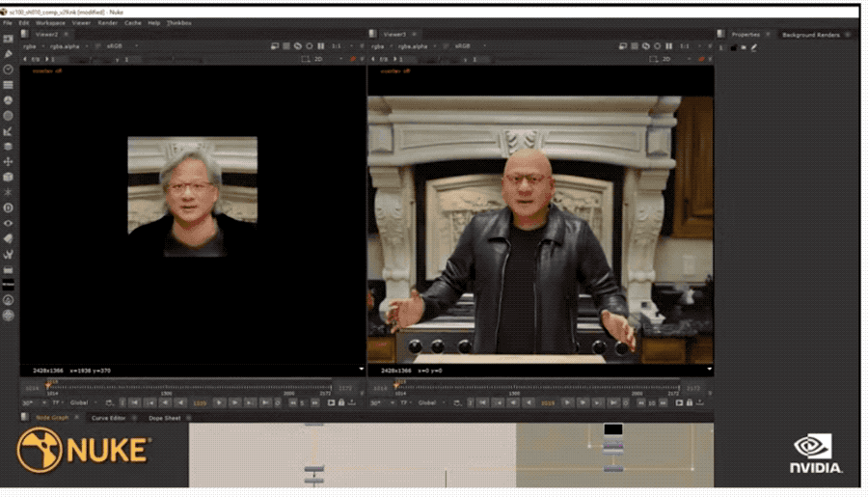Image resolution: width=868 pixels, height=497 pixels.
Task: Play forward in the Viewer2 timeline
Action: coord(219,402)
